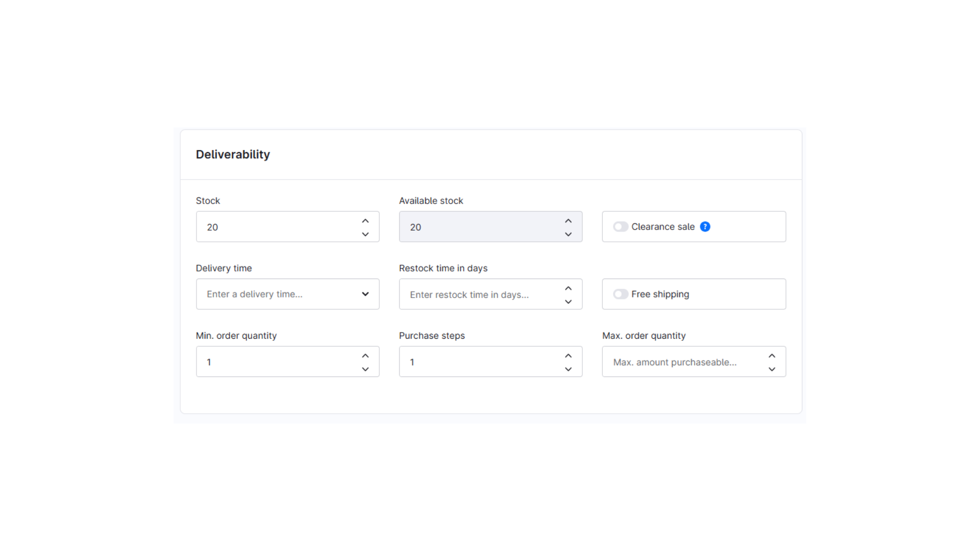Decrease Purchase steps with down arrow
This screenshot has height=551, width=980.
[x=568, y=369]
